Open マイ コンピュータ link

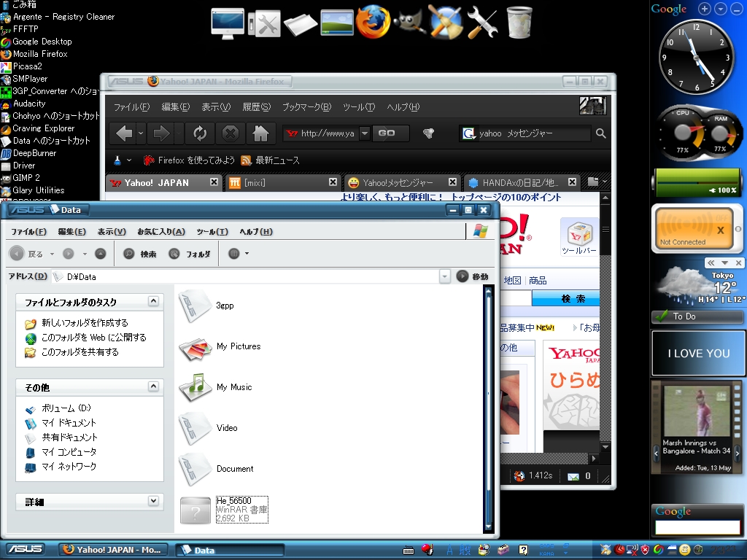pos(69,452)
